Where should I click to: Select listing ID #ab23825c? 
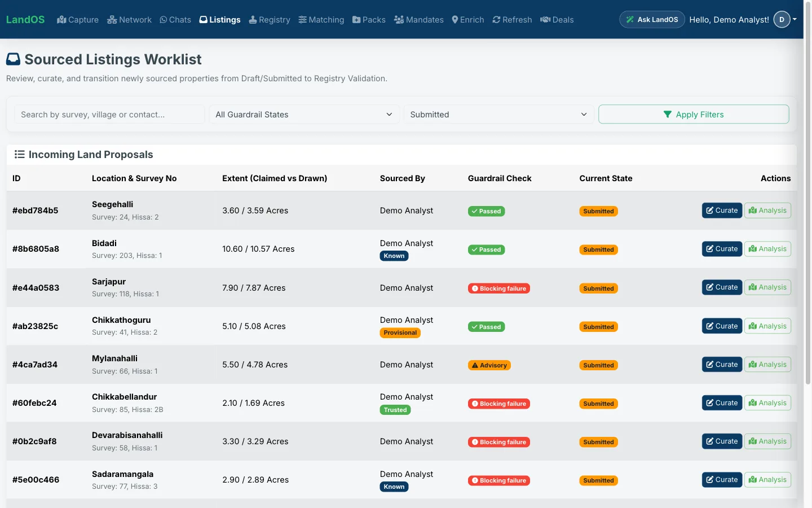click(x=35, y=326)
